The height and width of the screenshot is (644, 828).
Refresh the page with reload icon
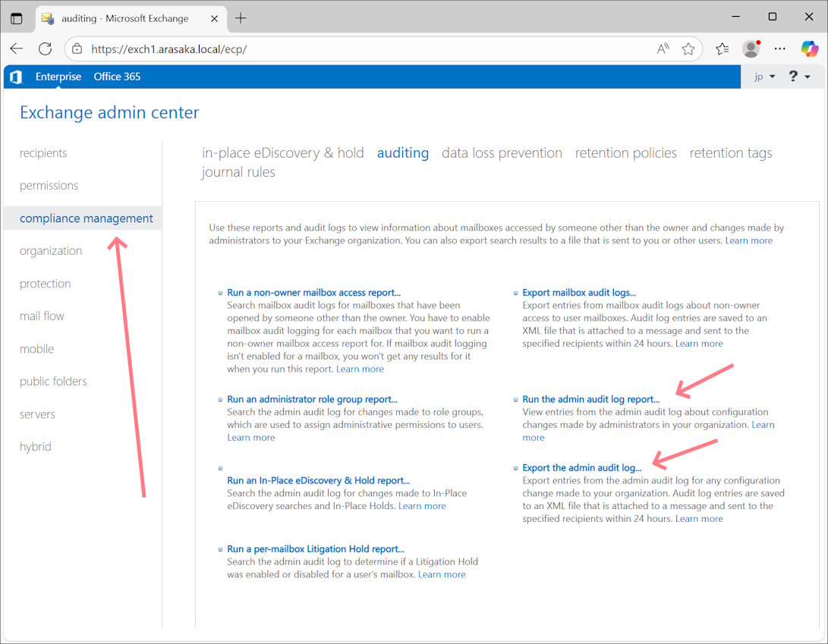point(45,49)
